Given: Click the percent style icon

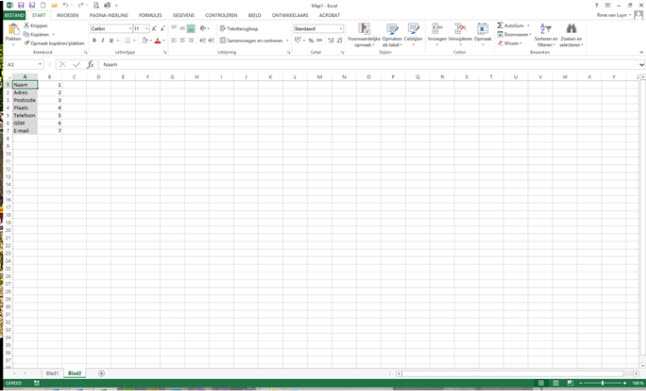Looking at the screenshot, I should 311,40.
